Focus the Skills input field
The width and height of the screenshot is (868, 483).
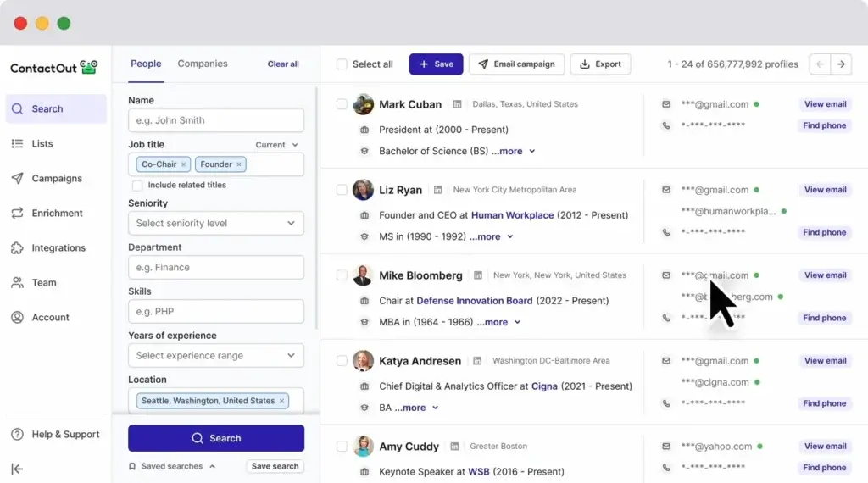click(x=216, y=312)
